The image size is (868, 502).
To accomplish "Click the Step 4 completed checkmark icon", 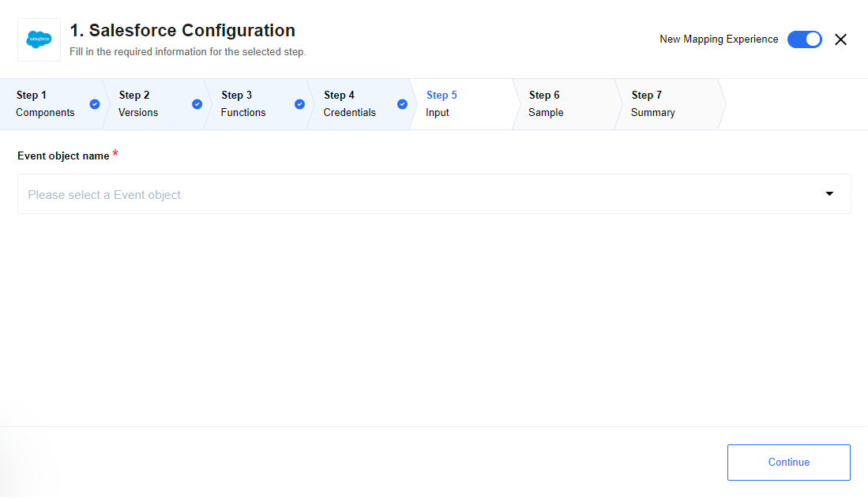I will click(403, 104).
